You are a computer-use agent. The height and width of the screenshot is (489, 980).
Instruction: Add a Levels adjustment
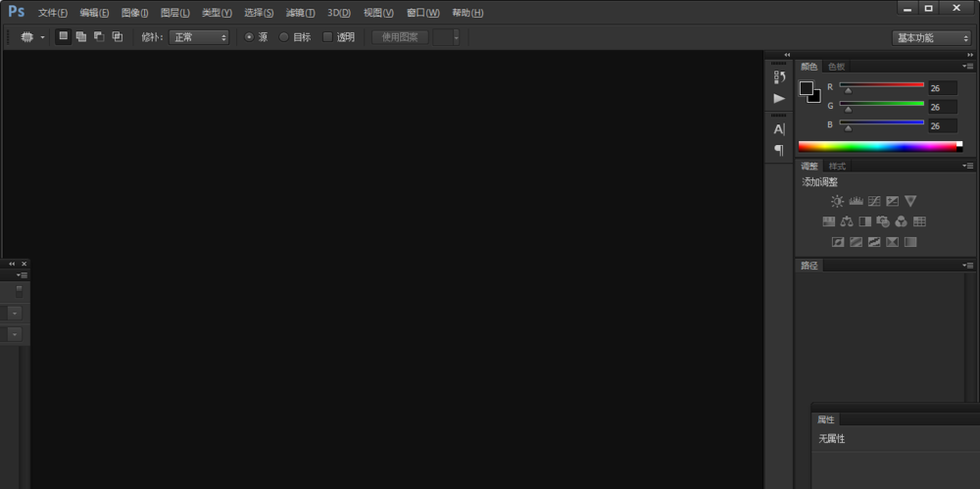pos(856,201)
